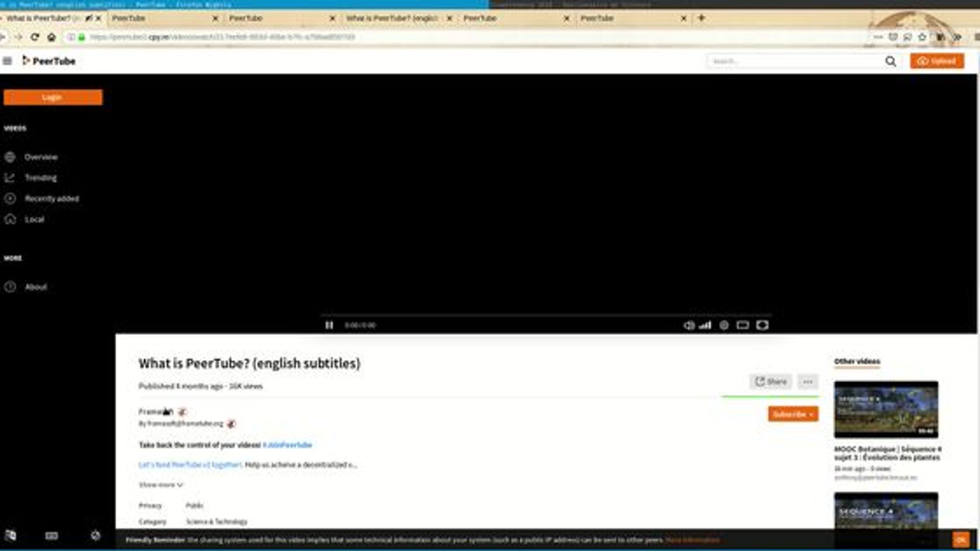Click the Firefox address bar
The width and height of the screenshot is (980, 551).
coord(459,37)
